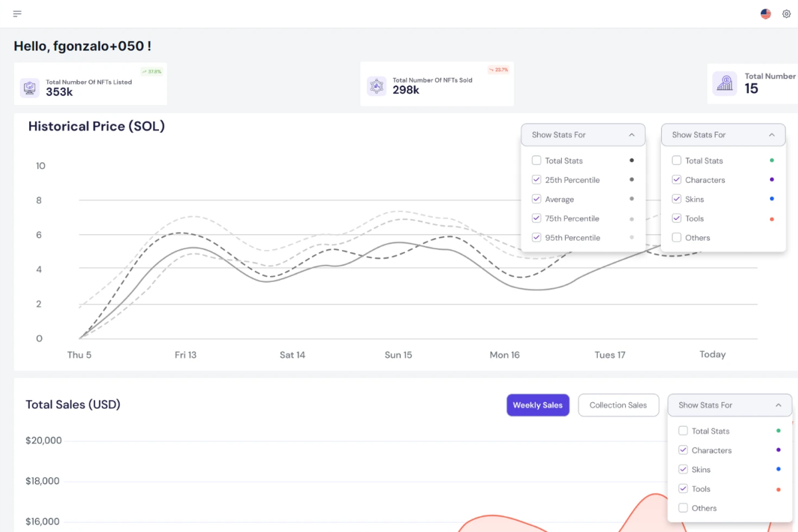Switch to Weekly Sales tab
Image resolution: width=798 pixels, height=532 pixels.
(538, 405)
